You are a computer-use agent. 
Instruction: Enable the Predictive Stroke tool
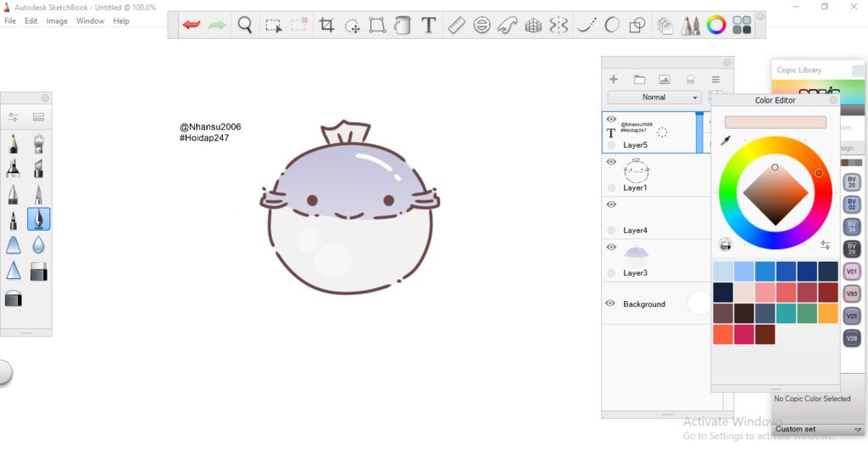coord(612,25)
